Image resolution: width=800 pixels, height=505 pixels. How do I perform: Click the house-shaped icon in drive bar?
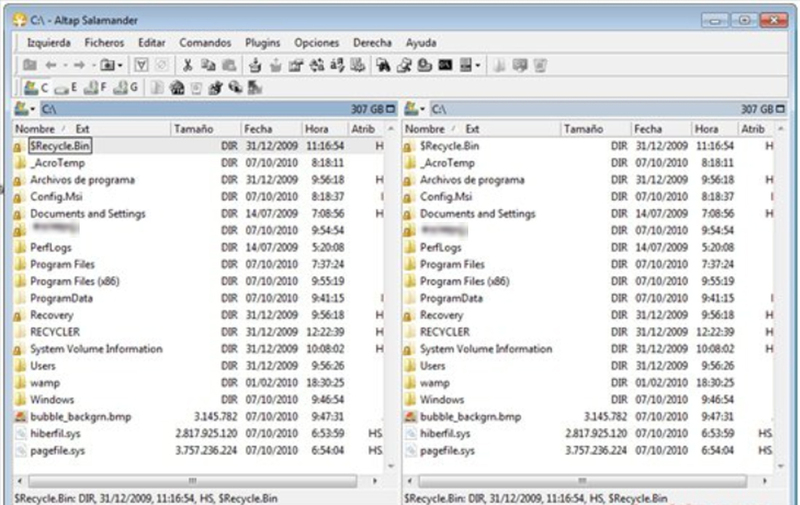(177, 88)
